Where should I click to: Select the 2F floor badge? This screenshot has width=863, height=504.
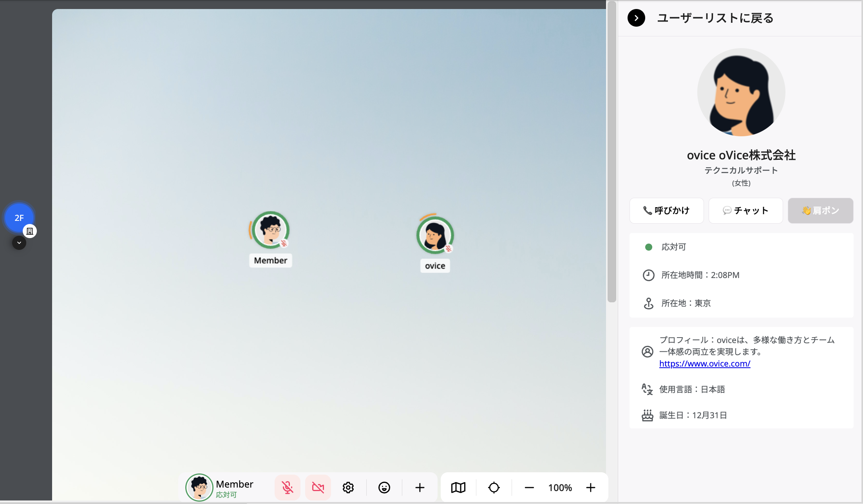(18, 218)
